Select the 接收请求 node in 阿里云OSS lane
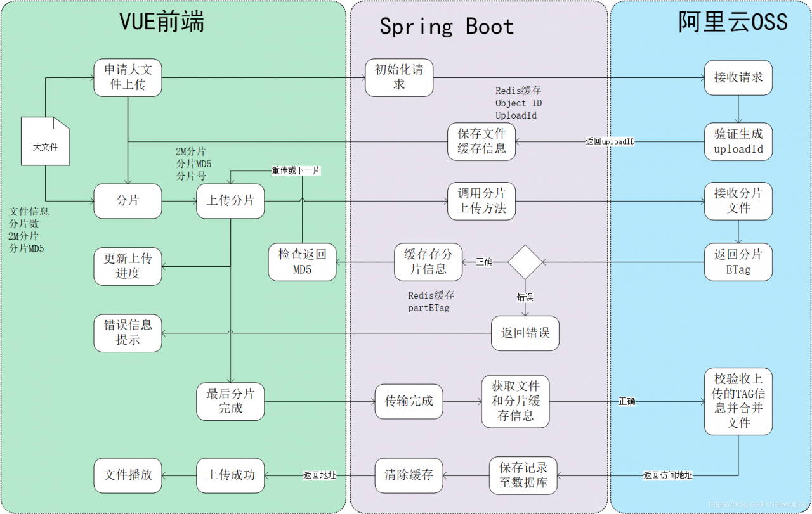Viewport: 812px width, 514px height. click(738, 77)
